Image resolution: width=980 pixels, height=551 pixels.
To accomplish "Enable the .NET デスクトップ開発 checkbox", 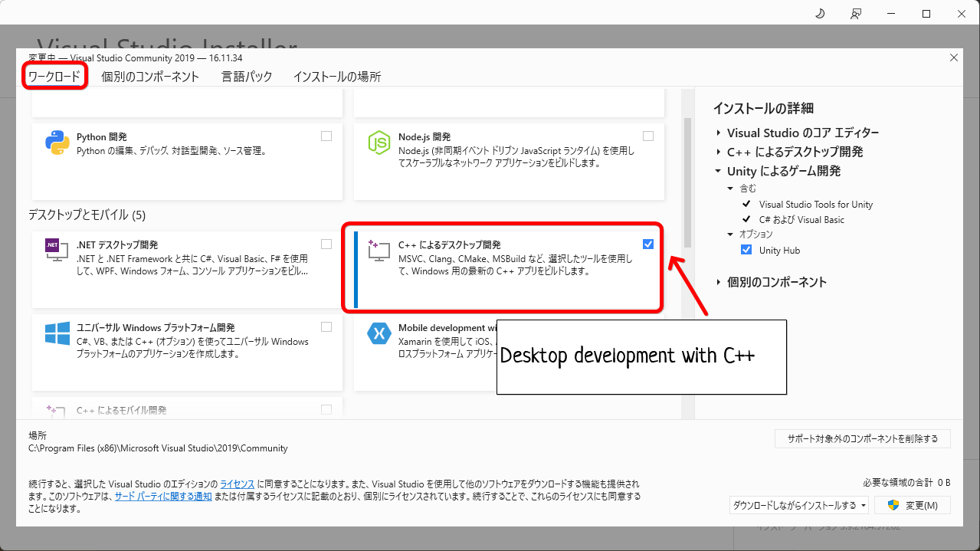I will 326,244.
